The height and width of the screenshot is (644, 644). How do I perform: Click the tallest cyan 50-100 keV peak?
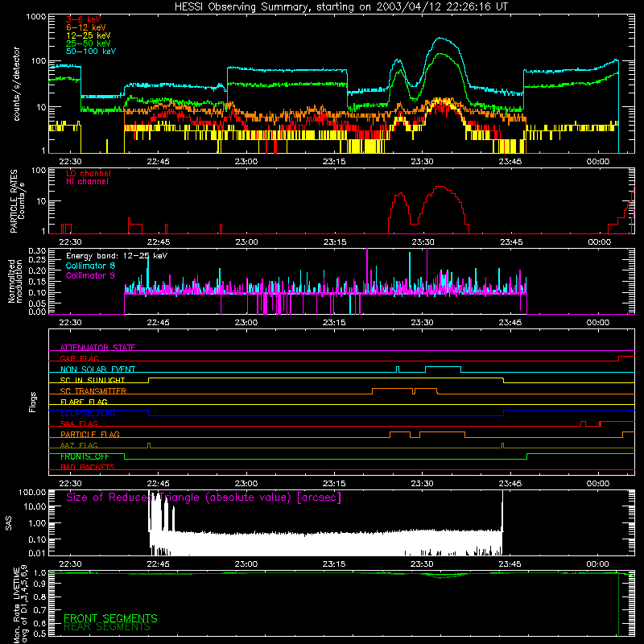coord(440,39)
